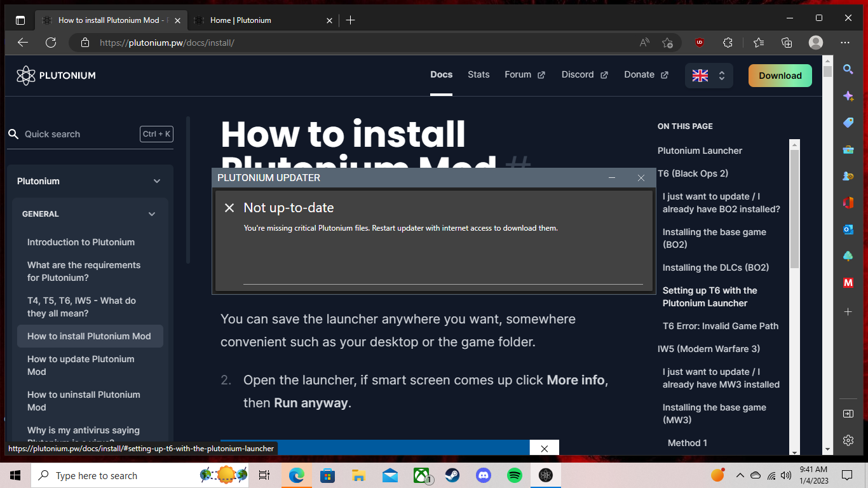Viewport: 868px width, 488px height.
Task: Click the main page vertical scrollbar thumb
Action: point(827,71)
